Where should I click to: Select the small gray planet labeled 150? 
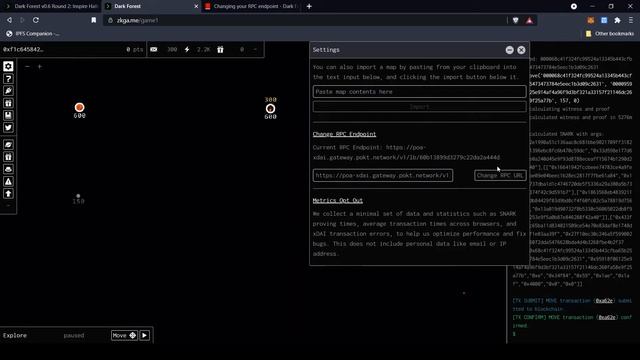[x=78, y=196]
